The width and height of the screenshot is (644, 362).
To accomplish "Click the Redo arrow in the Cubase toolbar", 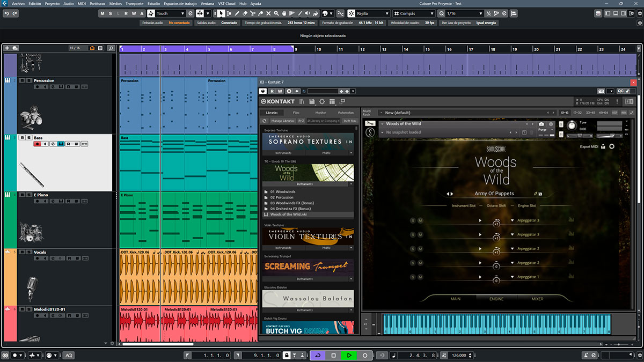I will (14, 13).
